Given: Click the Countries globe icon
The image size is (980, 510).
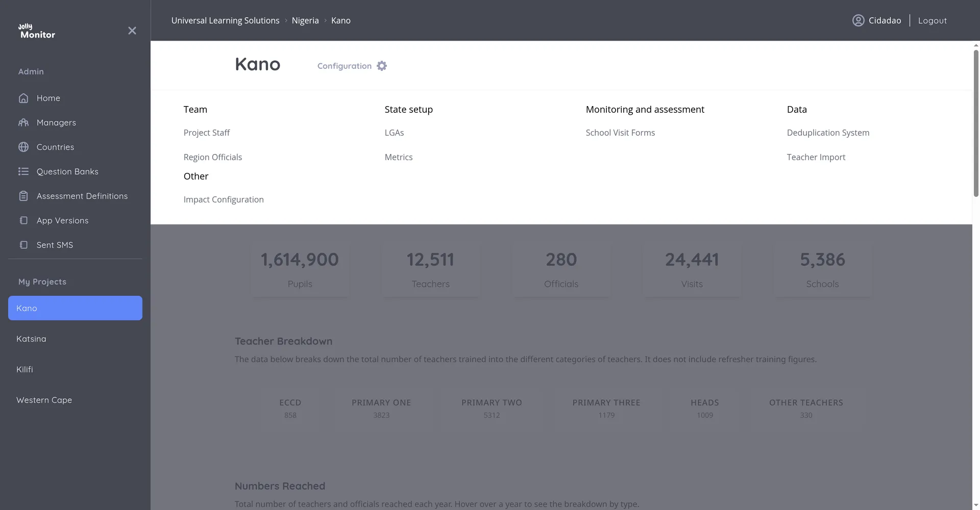Looking at the screenshot, I should (23, 147).
